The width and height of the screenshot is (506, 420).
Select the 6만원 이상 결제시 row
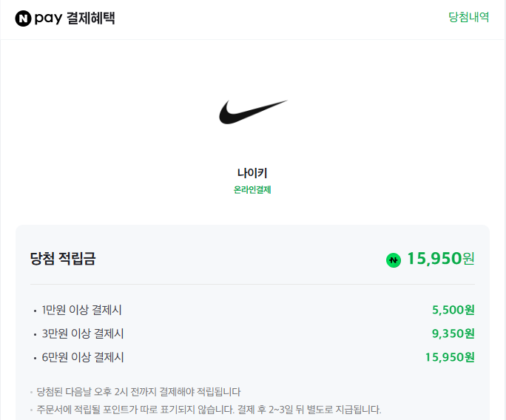(x=82, y=357)
